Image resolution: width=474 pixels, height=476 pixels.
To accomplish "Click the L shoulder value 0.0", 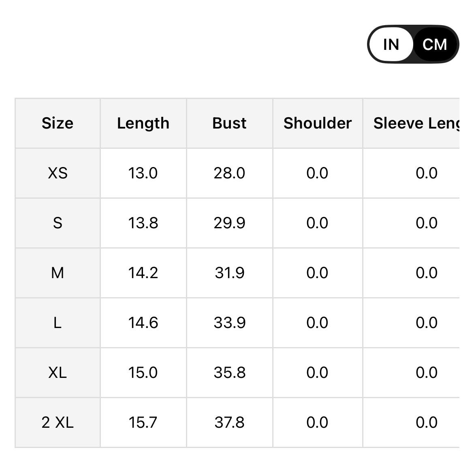I will 317,322.
